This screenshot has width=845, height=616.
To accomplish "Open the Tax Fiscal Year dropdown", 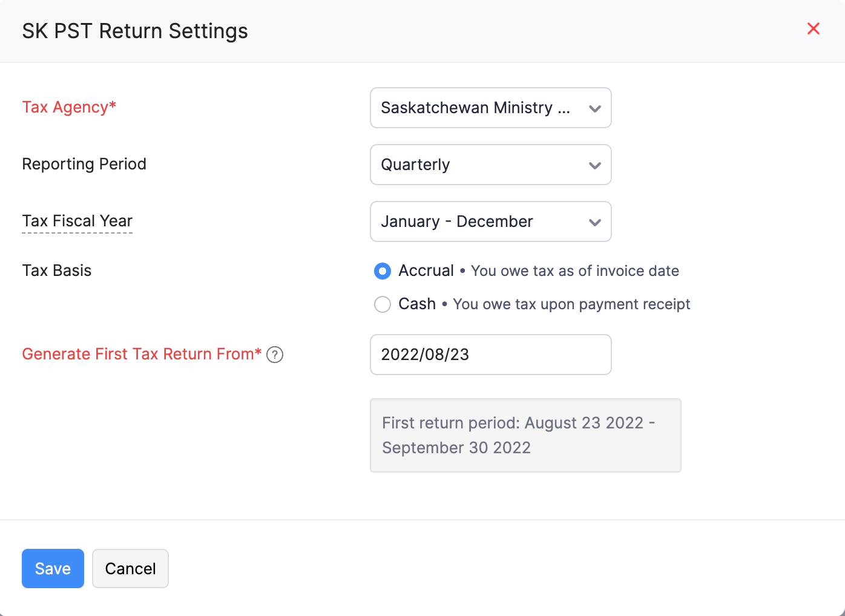I will pos(490,221).
